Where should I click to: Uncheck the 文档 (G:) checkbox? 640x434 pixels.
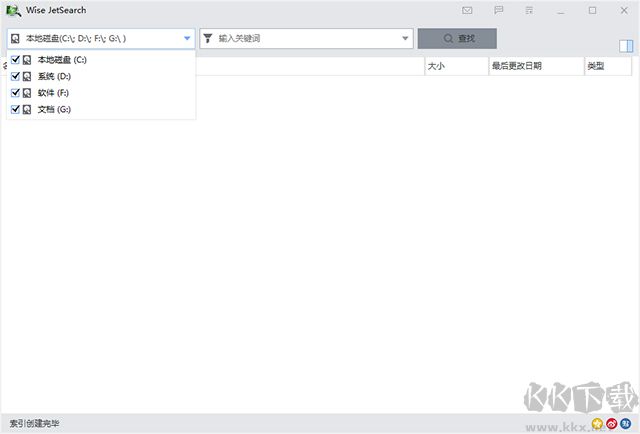click(x=16, y=109)
